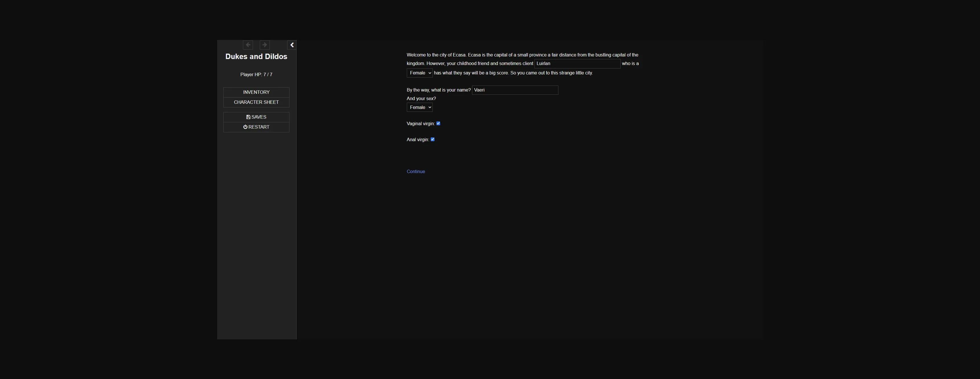980x379 pixels.
Task: Select the friend name field showing Luirlan
Action: tap(577, 64)
